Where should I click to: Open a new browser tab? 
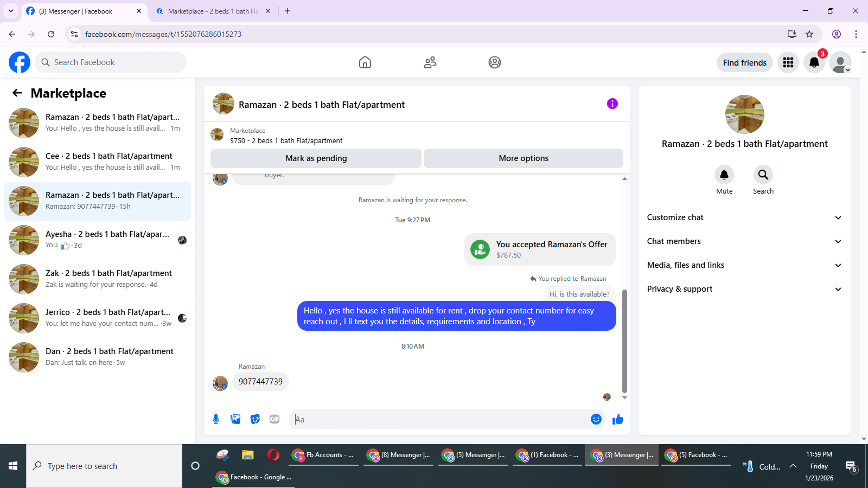click(288, 11)
